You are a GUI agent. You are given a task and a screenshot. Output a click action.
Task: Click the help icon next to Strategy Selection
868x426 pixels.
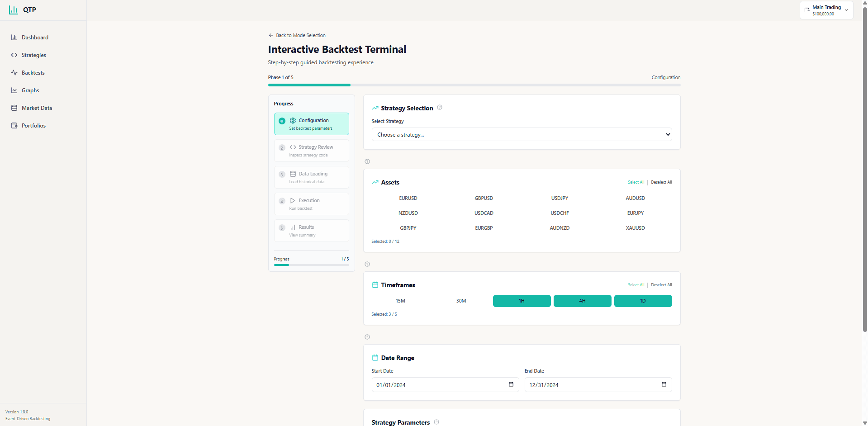click(440, 108)
